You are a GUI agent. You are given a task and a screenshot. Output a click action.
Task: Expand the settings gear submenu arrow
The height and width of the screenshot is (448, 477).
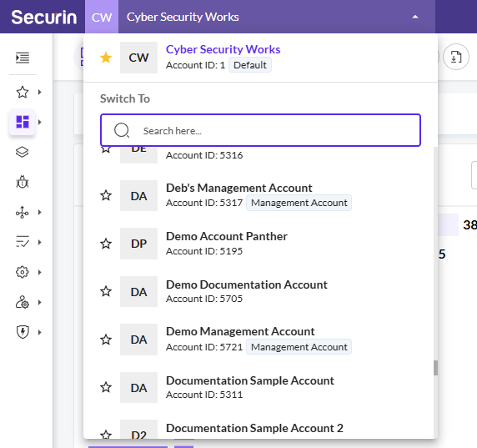(x=39, y=272)
